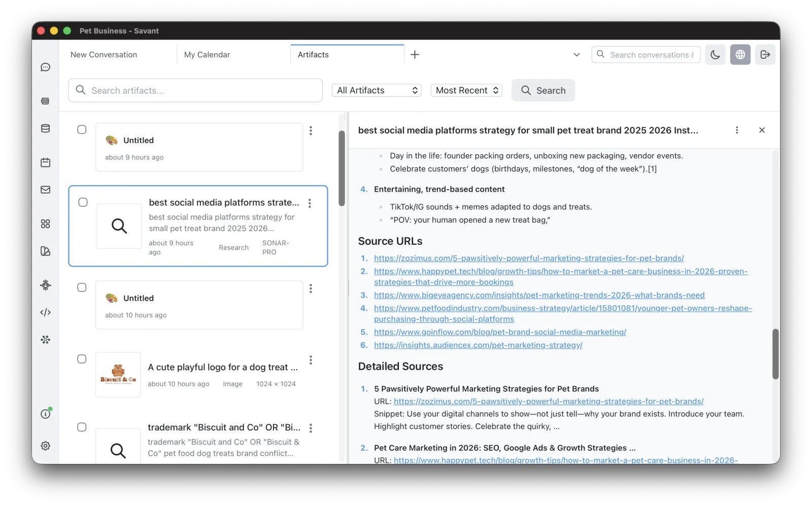Select the Untitled artifact from 10 hours ago

82,287
